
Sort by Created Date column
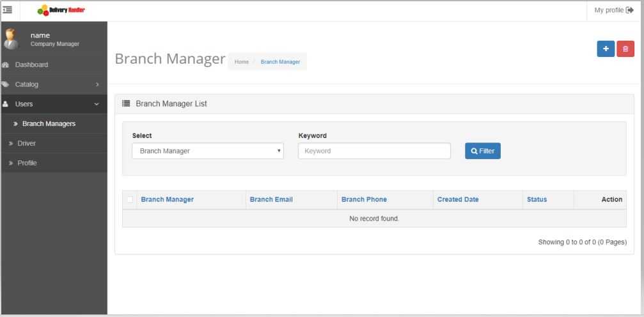point(458,199)
